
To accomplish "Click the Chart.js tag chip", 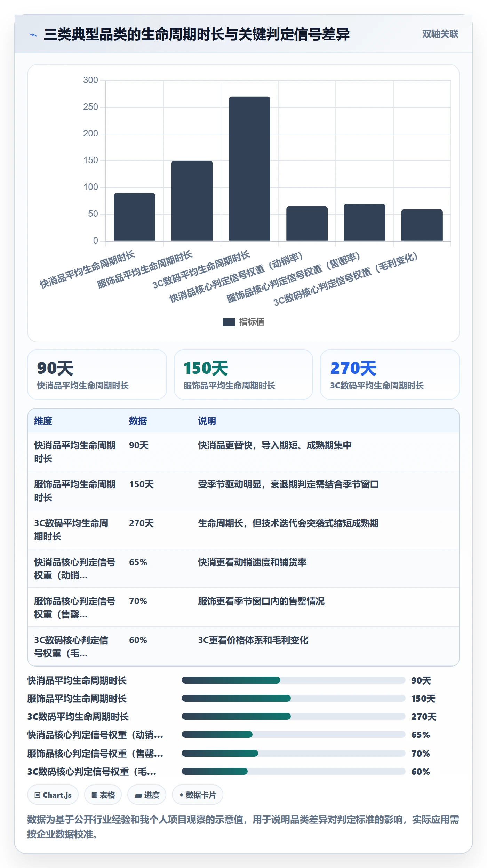I will coord(53,795).
